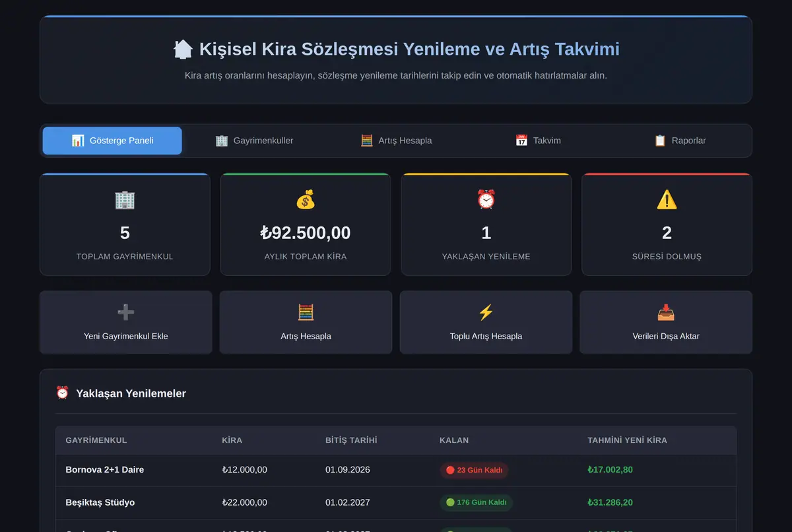
Task: Click the 01.09.2026 end date
Action: click(x=348, y=470)
